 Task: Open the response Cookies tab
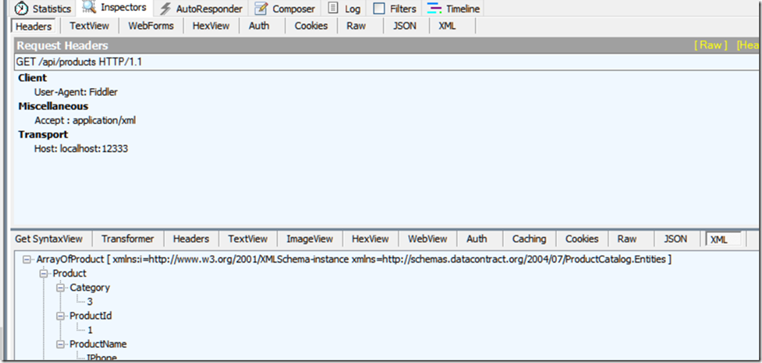click(582, 239)
